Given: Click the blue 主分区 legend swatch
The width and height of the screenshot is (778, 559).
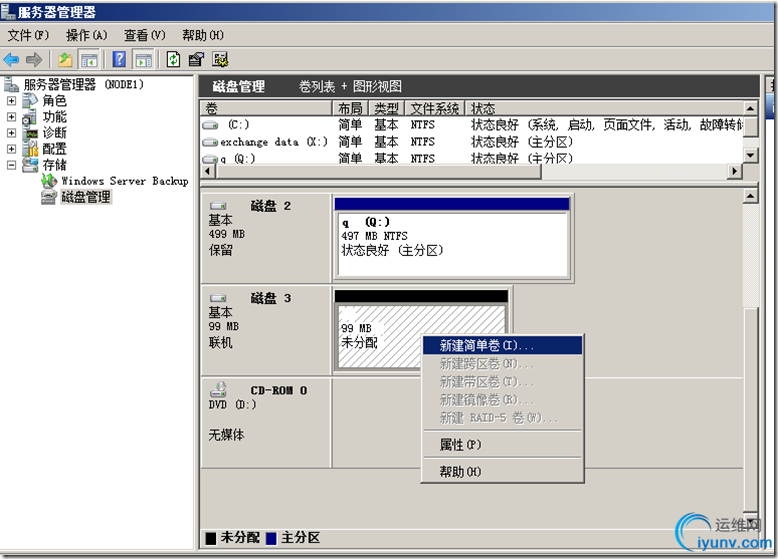Looking at the screenshot, I should 271,538.
